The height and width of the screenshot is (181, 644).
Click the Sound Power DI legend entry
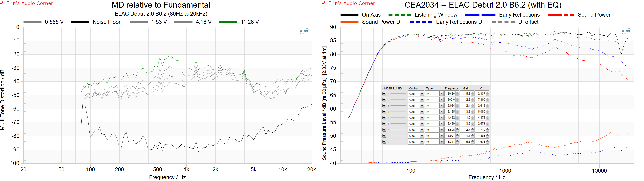[371, 22]
